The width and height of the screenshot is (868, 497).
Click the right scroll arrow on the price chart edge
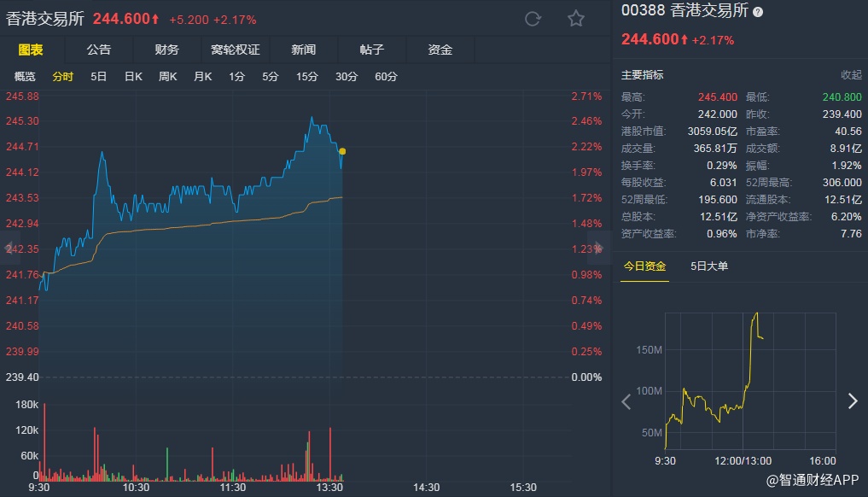click(x=600, y=248)
